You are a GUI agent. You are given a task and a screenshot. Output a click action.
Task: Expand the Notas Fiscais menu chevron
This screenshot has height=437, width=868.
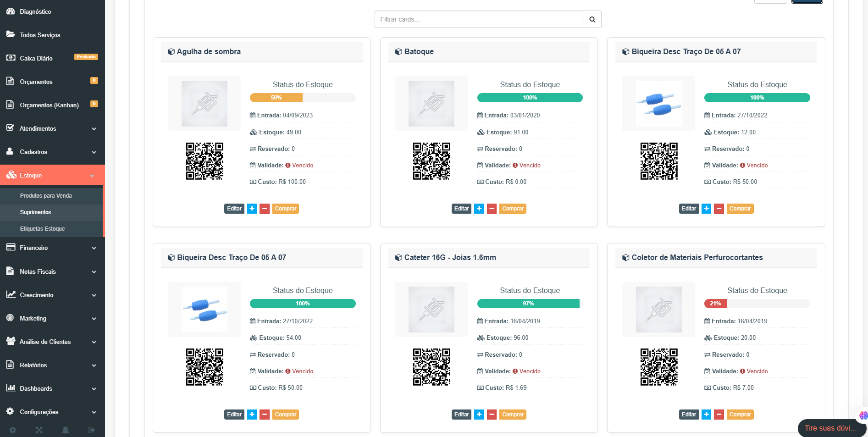click(94, 272)
